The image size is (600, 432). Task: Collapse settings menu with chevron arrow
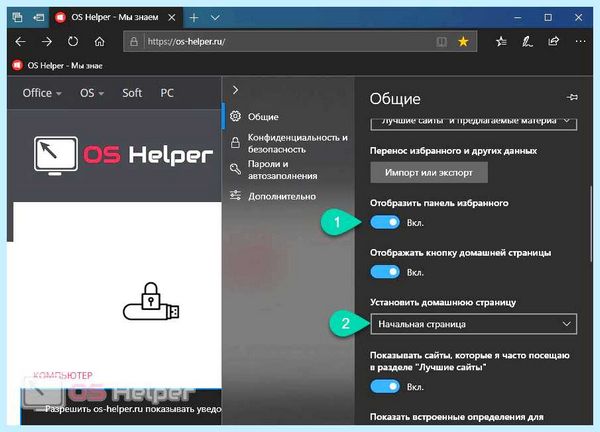[235, 90]
